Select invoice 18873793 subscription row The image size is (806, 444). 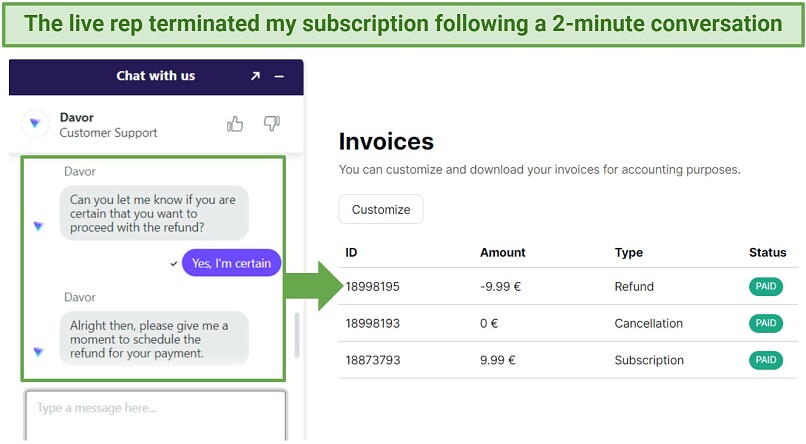373,360
